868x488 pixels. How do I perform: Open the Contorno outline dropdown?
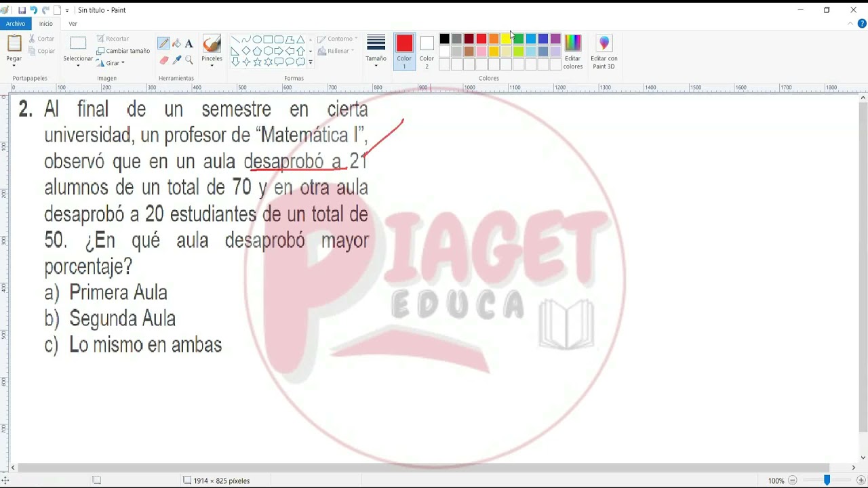click(337, 39)
